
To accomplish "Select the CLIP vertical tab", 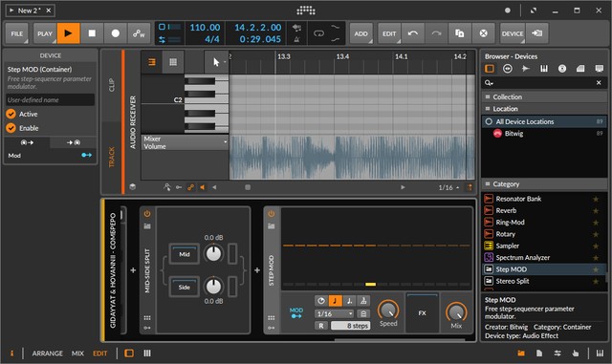I will coord(112,85).
